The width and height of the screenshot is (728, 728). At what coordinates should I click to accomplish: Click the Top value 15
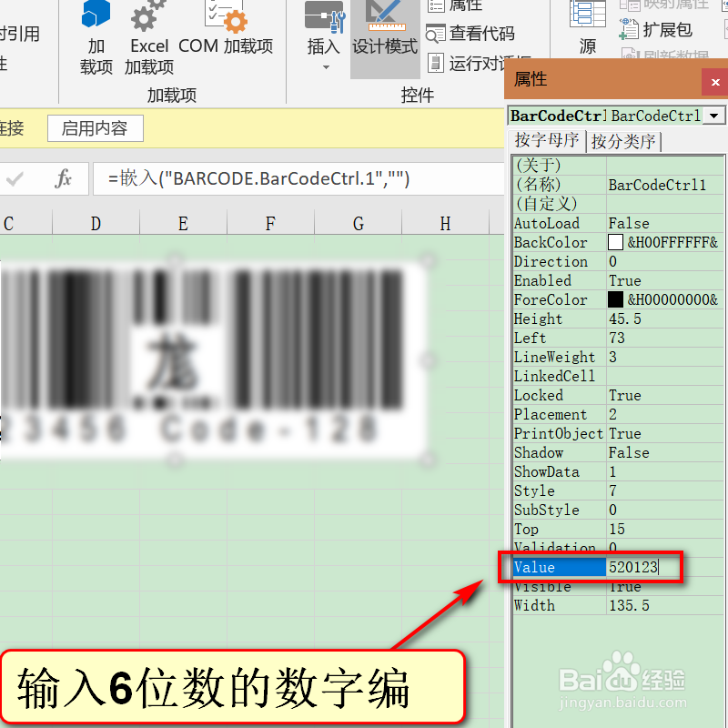[x=665, y=529]
